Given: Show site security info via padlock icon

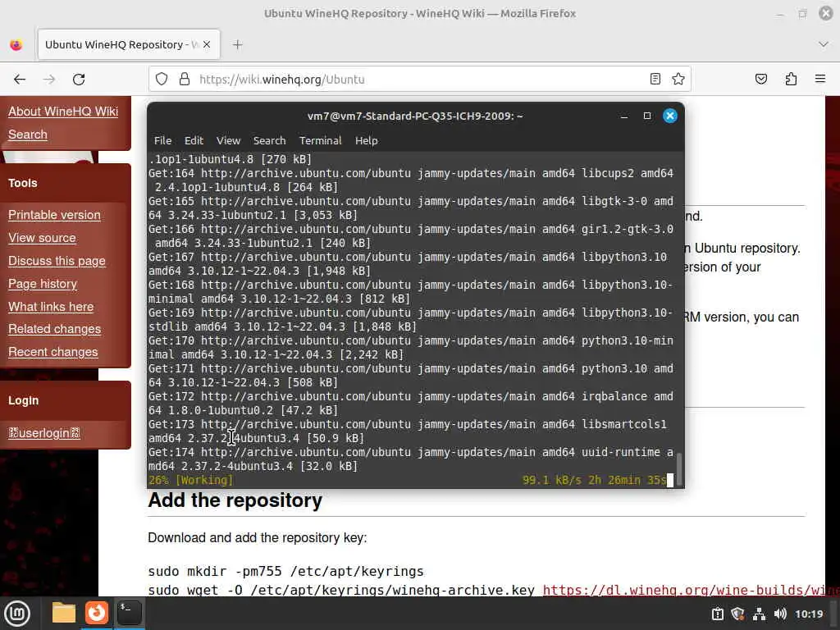Looking at the screenshot, I should coord(185,80).
